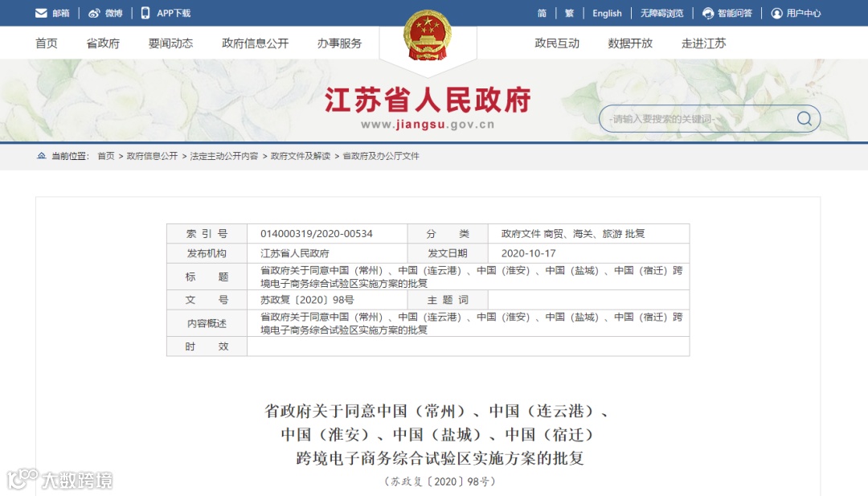Click the 时效 label cell
This screenshot has width=868, height=496.
tap(207, 346)
